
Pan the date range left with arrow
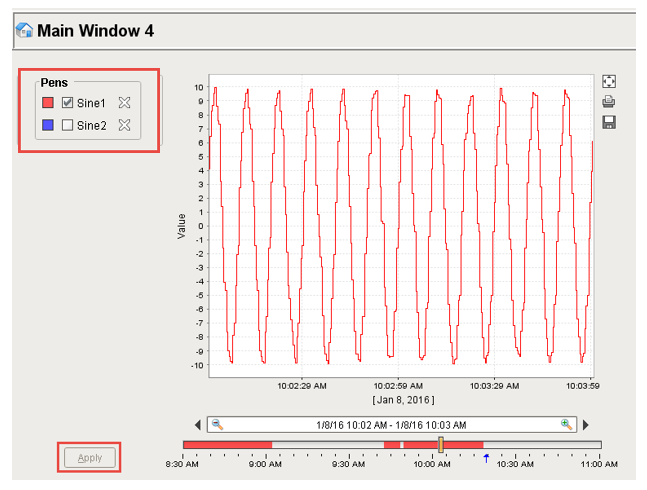pos(198,425)
